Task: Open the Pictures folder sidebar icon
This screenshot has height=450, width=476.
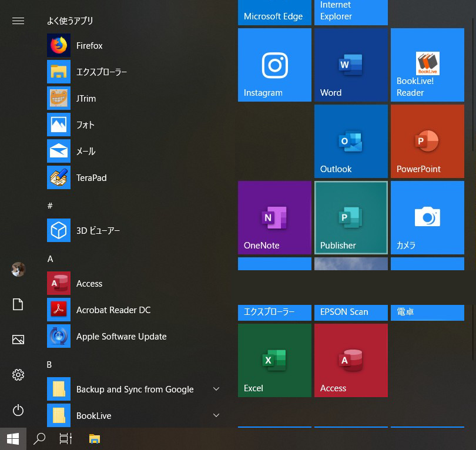Action: coord(18,340)
